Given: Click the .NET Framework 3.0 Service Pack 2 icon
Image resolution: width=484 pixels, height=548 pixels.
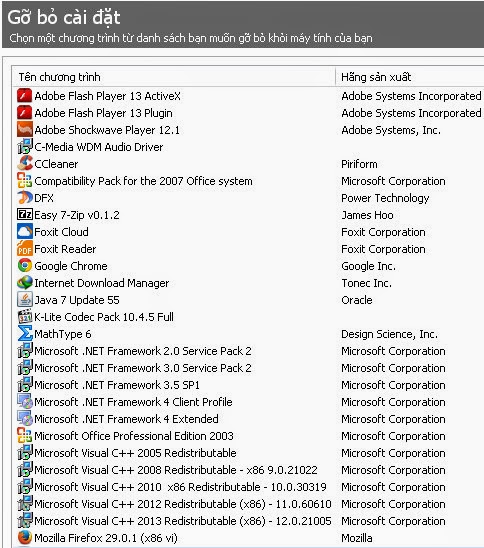Looking at the screenshot, I should (25, 368).
